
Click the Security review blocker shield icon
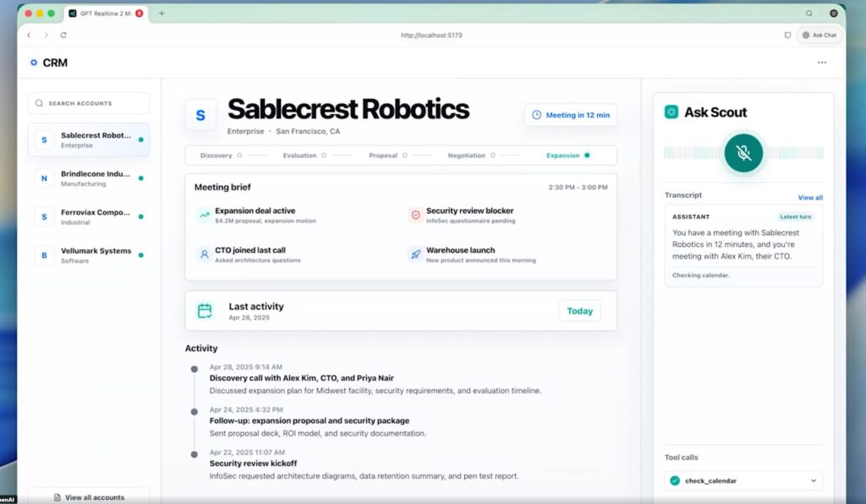click(415, 215)
